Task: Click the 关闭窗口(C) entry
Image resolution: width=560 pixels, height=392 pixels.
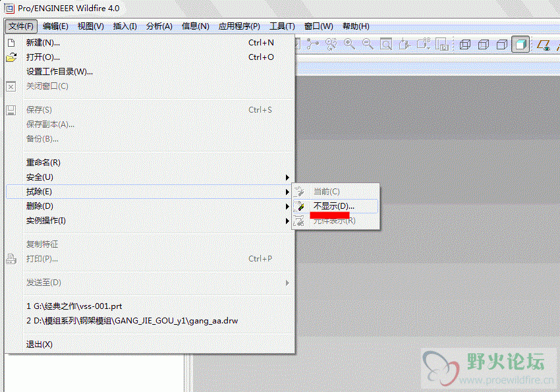Action: [x=150, y=86]
